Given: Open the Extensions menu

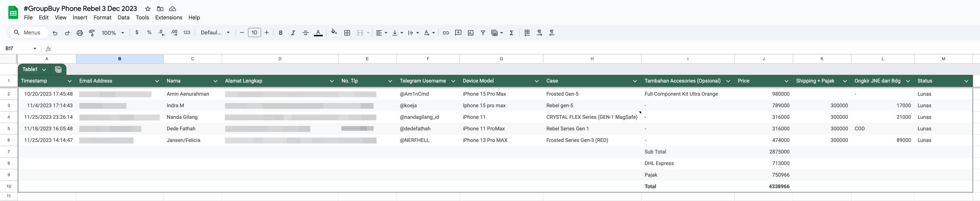Looking at the screenshot, I should click(168, 18).
